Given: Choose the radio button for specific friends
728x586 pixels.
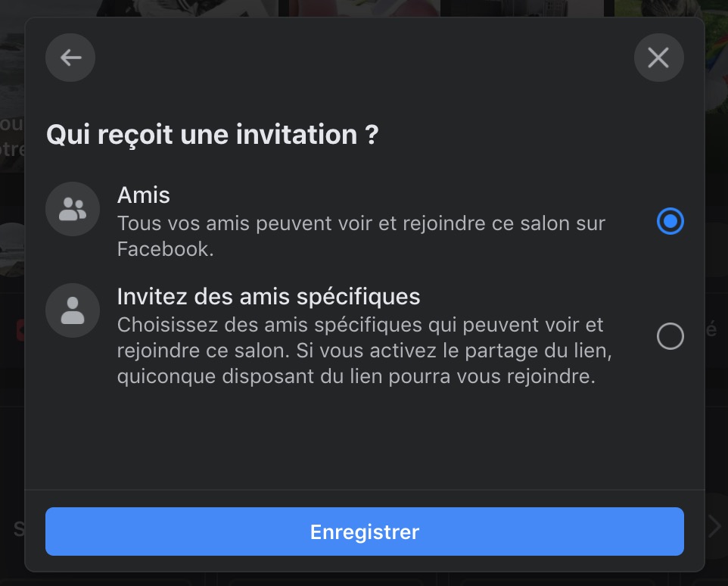Looking at the screenshot, I should coord(670,336).
